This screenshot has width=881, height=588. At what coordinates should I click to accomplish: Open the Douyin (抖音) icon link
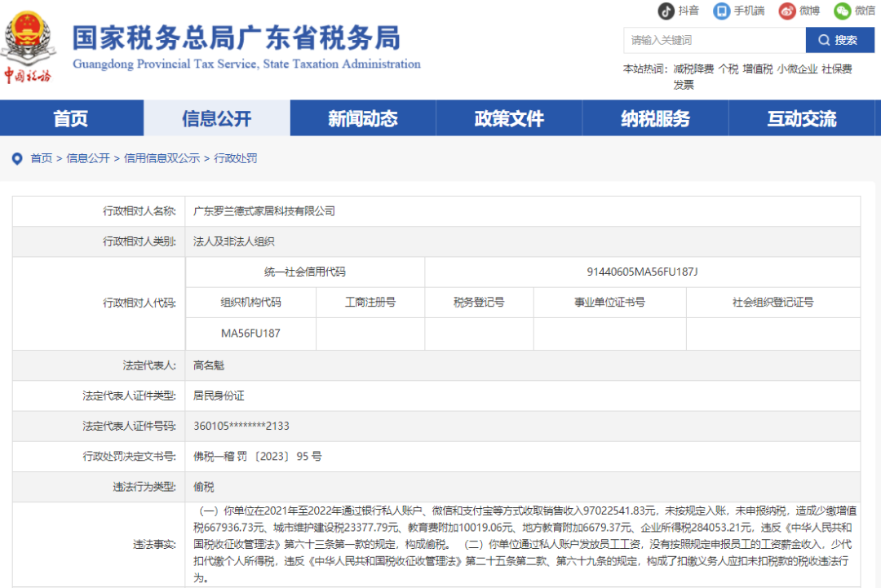click(x=666, y=11)
